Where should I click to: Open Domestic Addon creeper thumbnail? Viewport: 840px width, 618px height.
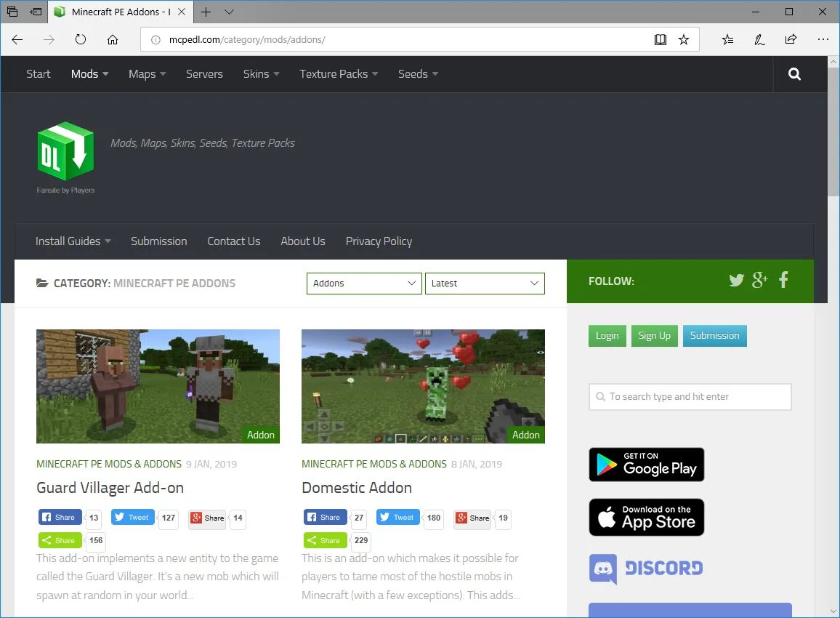(423, 387)
